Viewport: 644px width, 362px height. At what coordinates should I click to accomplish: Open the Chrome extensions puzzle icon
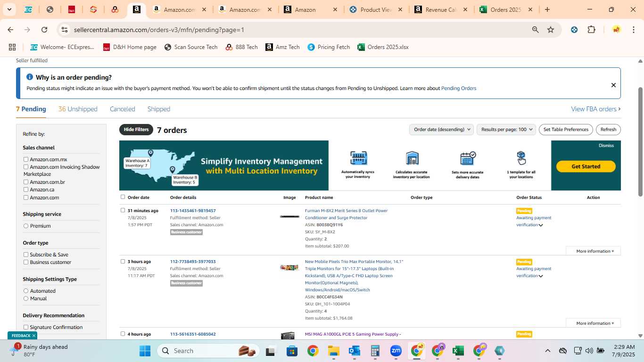click(591, 30)
